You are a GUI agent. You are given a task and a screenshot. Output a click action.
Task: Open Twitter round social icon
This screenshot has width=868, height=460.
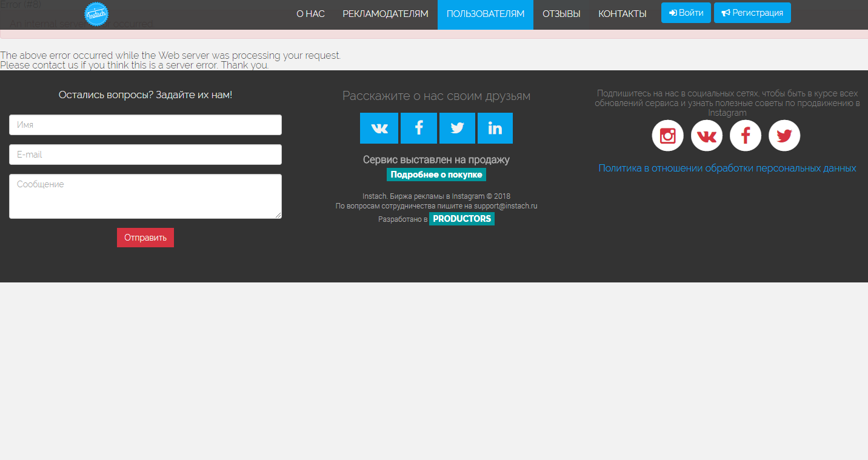click(784, 135)
